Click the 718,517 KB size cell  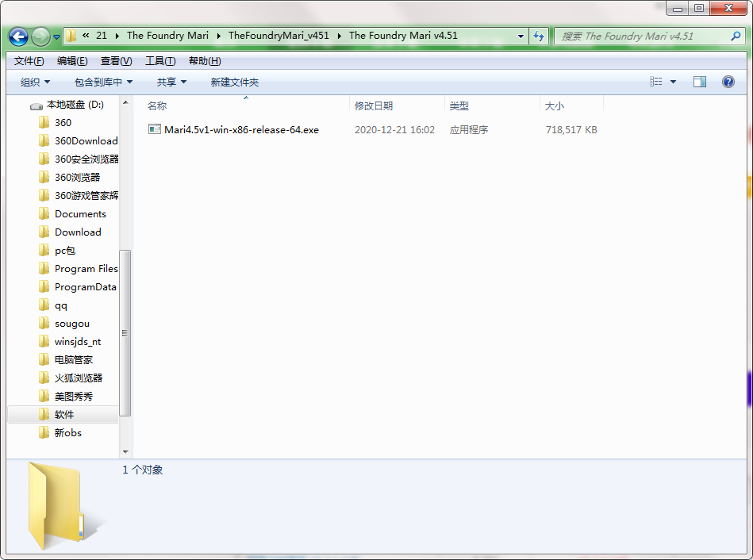click(x=571, y=129)
